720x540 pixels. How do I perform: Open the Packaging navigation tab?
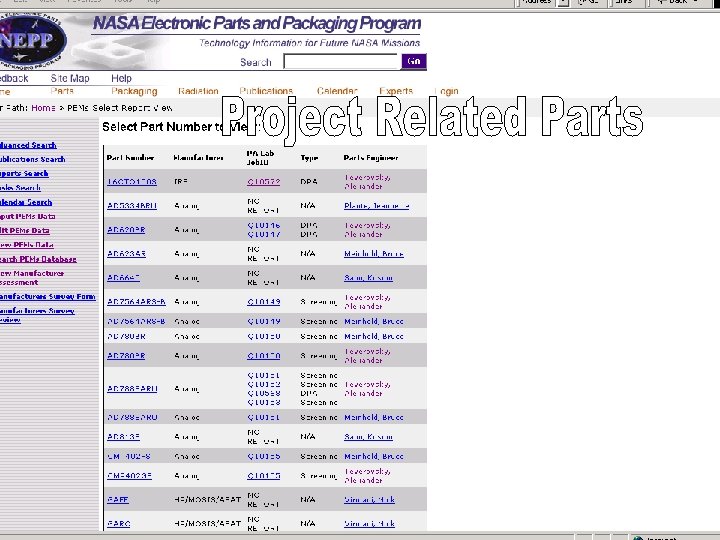[134, 91]
